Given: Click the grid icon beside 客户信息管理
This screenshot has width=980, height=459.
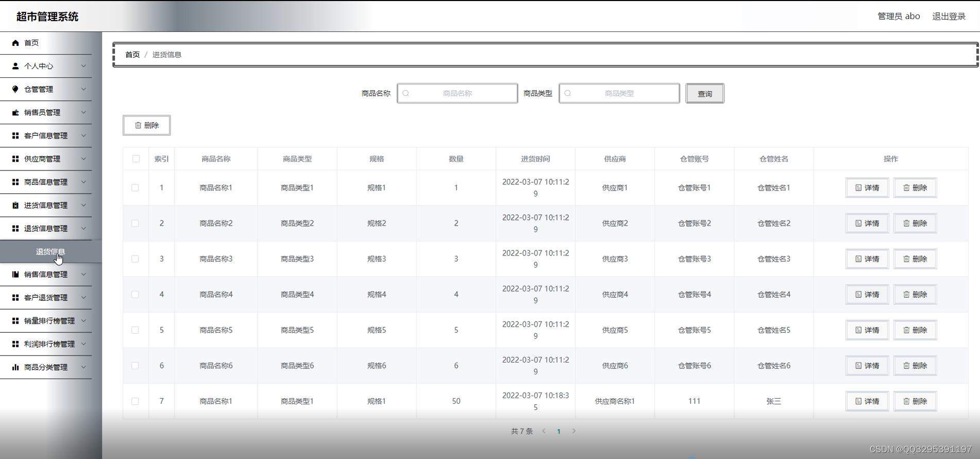Looking at the screenshot, I should (15, 135).
